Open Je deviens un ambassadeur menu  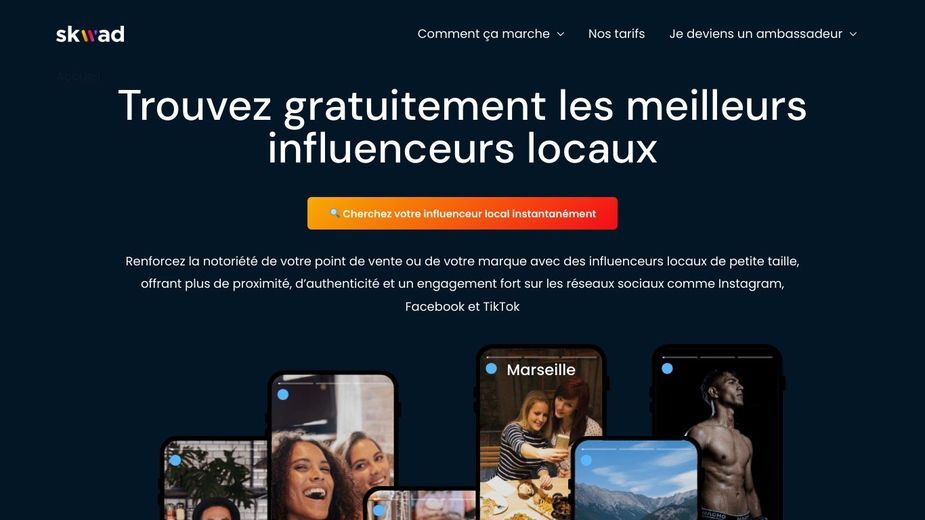(x=763, y=34)
